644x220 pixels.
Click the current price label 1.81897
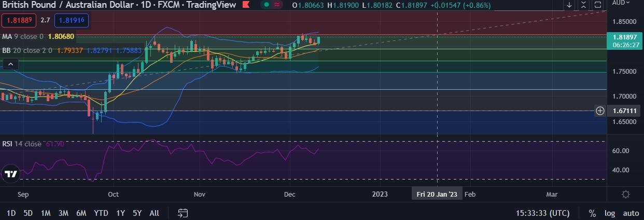624,37
